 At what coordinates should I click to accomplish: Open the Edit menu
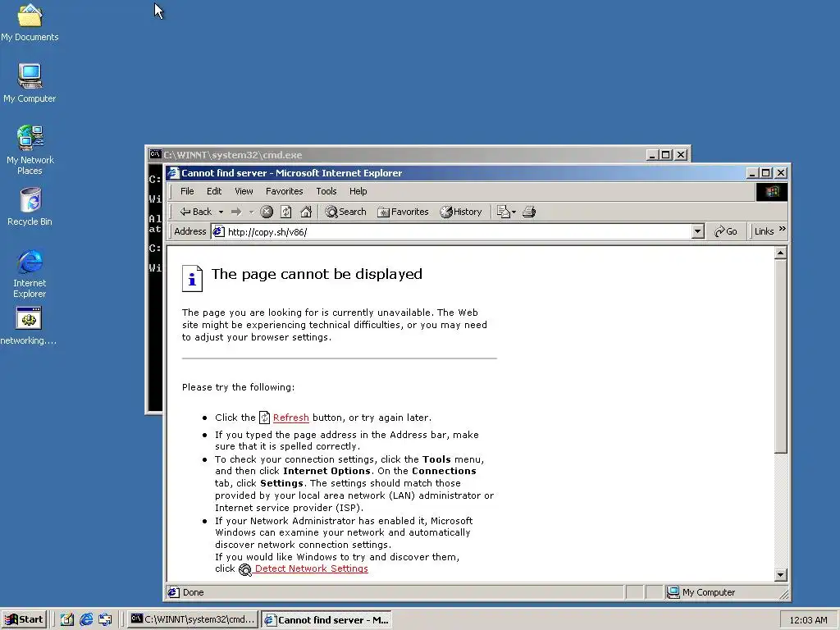[x=214, y=191]
